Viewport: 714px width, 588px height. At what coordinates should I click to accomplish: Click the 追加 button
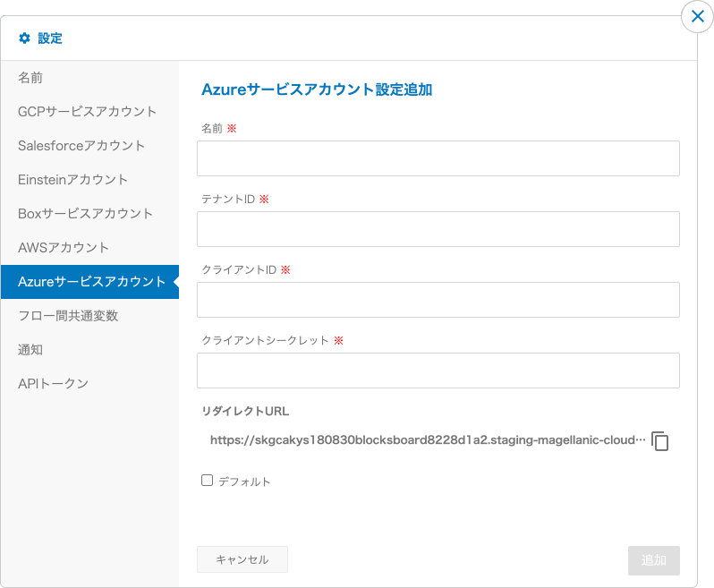pos(654,560)
